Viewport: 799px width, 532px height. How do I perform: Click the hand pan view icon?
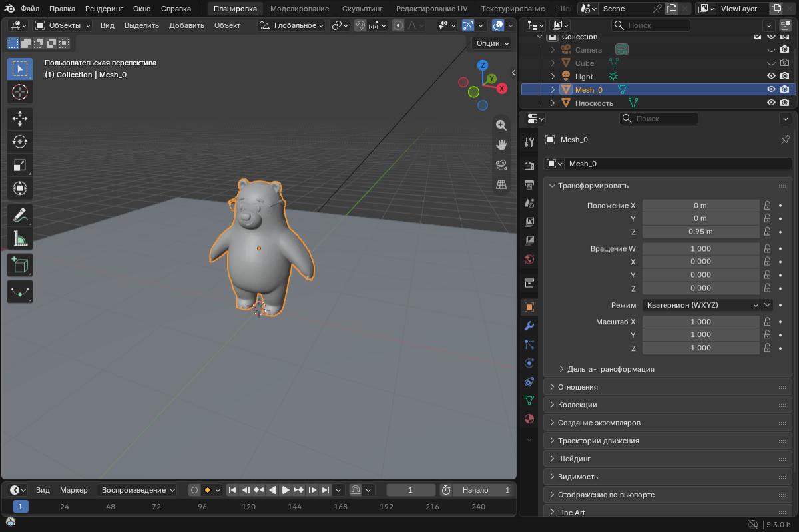pos(501,144)
